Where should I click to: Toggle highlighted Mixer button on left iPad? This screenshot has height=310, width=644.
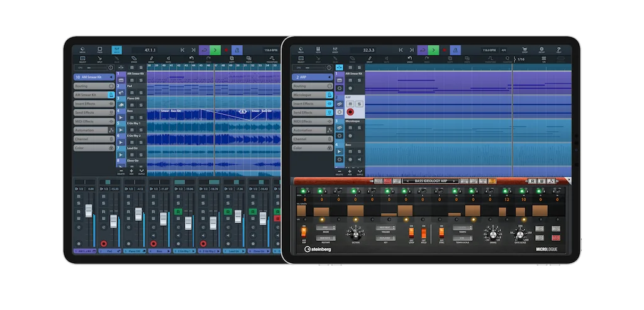click(116, 50)
